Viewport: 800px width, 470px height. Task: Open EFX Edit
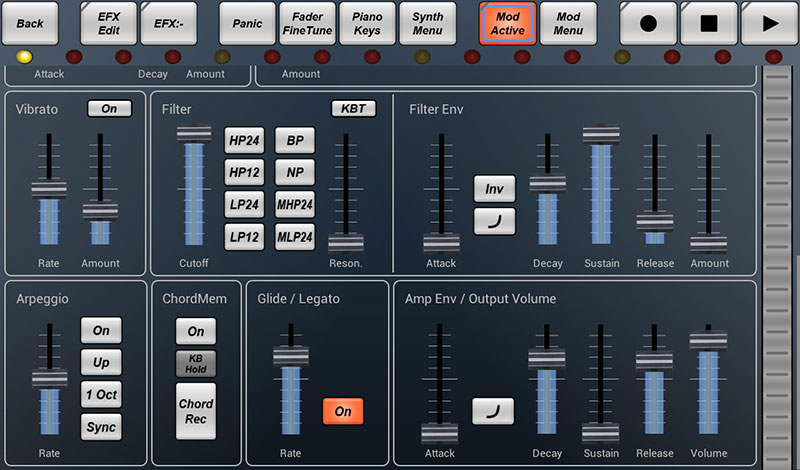(x=109, y=23)
